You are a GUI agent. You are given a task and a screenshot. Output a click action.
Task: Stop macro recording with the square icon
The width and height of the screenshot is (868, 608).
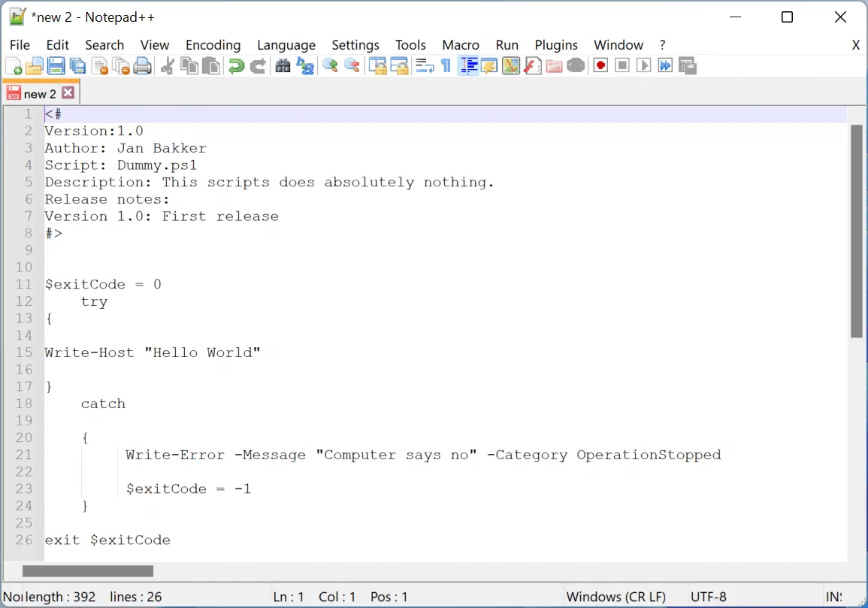pos(622,66)
